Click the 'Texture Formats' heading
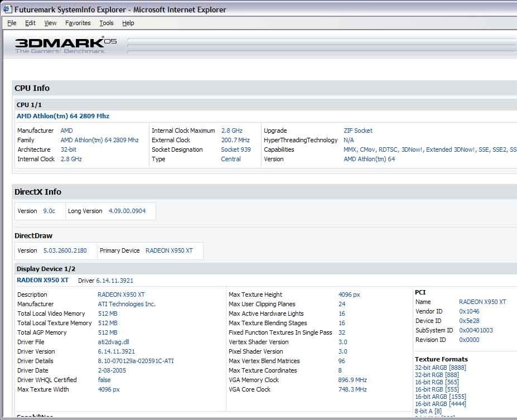Image resolution: width=517 pixels, height=420 pixels. [442, 359]
